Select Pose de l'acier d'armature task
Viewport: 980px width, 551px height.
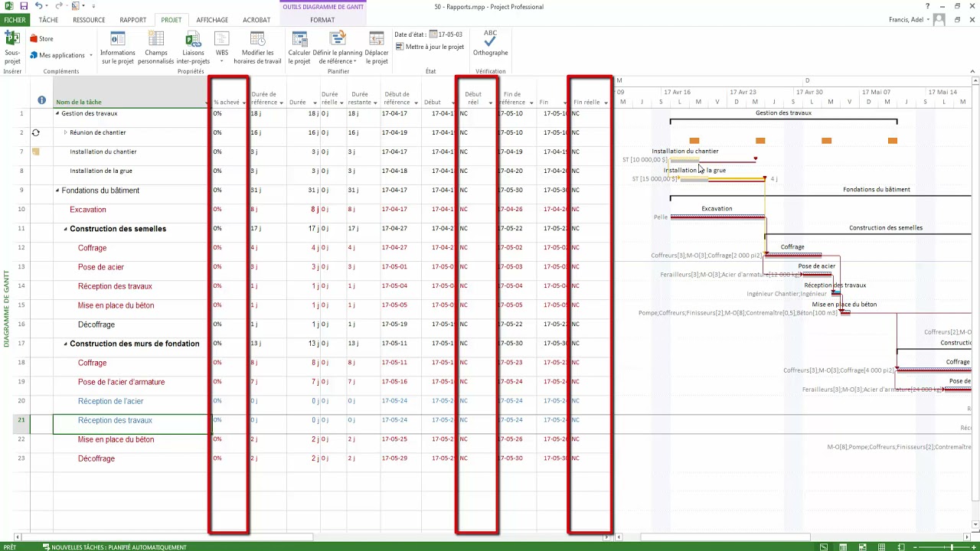121,382
